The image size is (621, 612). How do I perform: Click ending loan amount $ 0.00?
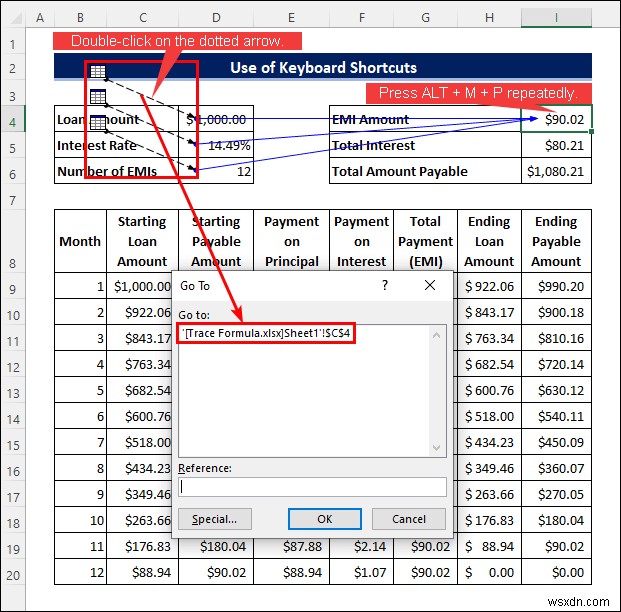click(490, 572)
